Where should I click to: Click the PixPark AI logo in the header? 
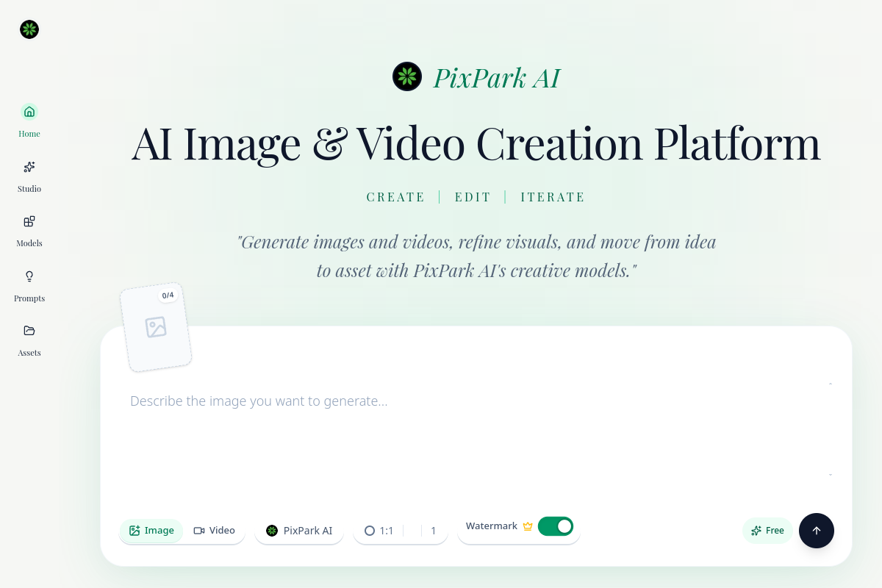click(x=407, y=76)
